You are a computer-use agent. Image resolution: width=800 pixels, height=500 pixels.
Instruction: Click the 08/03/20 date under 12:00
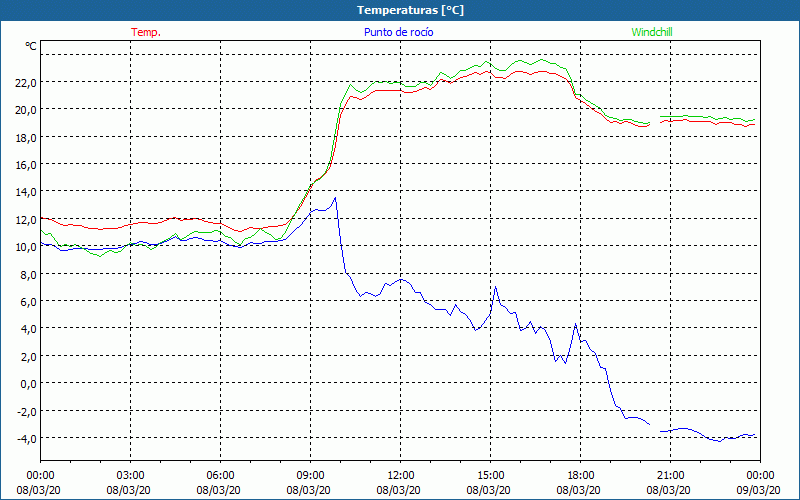(398, 490)
